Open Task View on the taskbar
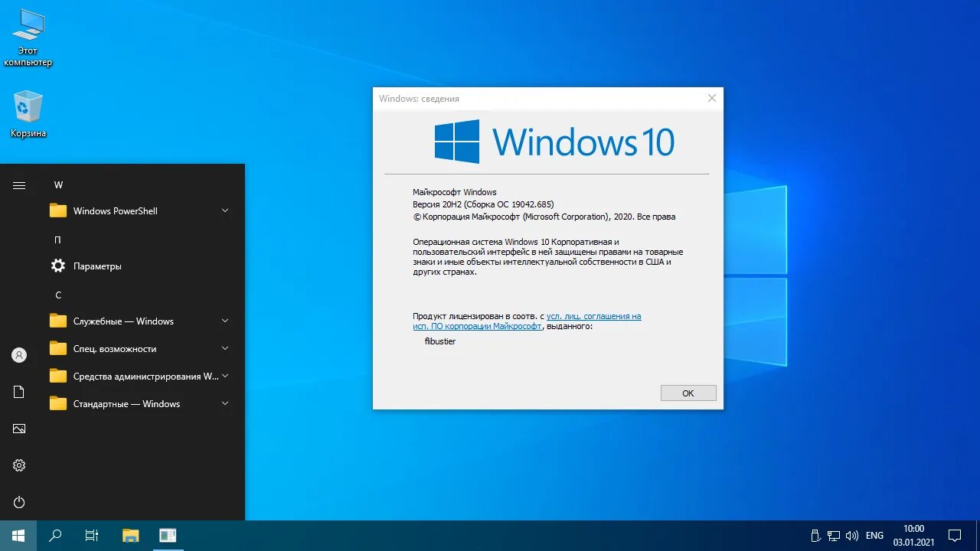This screenshot has height=551, width=980. [x=92, y=536]
